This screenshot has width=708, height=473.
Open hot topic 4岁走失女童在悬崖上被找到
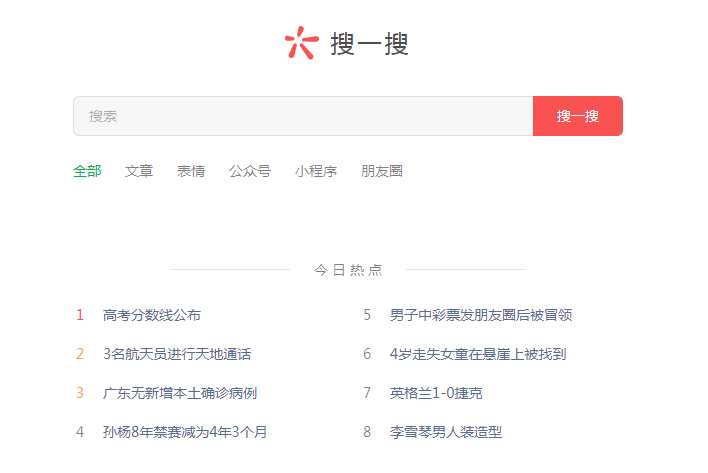[478, 354]
